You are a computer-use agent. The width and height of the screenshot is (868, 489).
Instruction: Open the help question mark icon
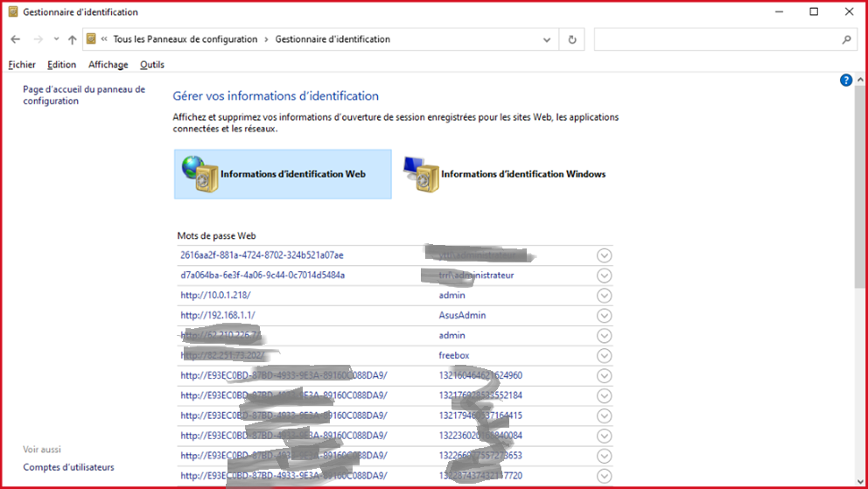point(846,80)
